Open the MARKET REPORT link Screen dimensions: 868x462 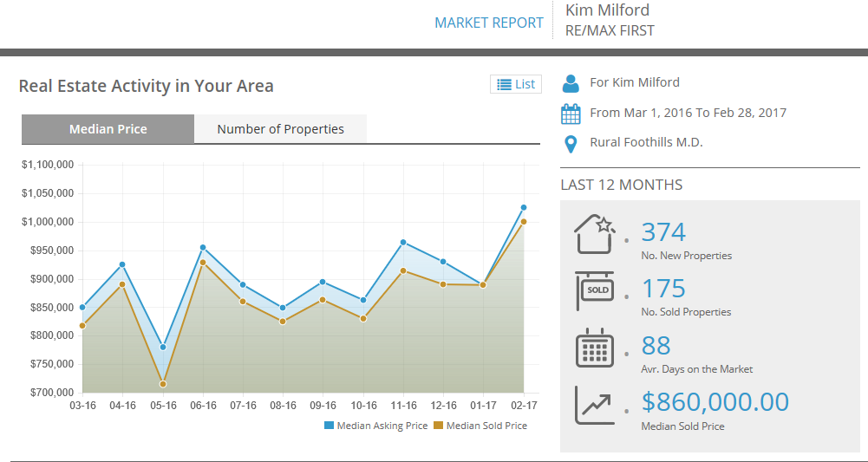(x=489, y=23)
